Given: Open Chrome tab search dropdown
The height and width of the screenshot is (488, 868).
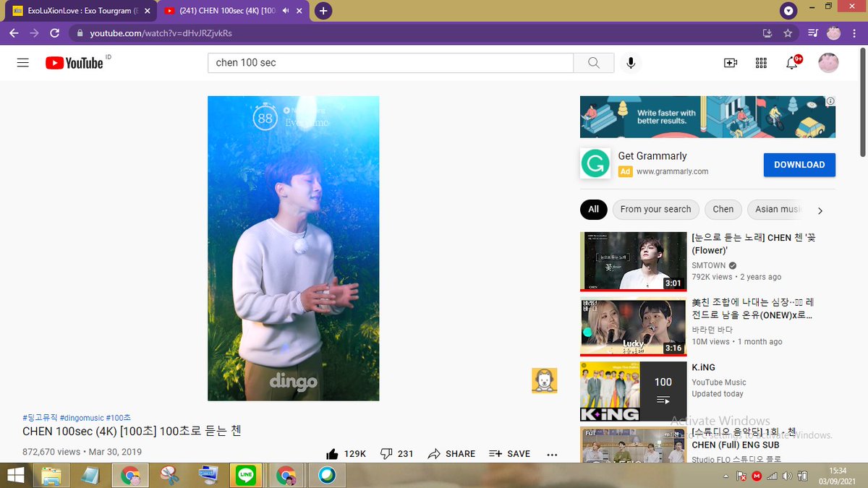Looking at the screenshot, I should [788, 11].
